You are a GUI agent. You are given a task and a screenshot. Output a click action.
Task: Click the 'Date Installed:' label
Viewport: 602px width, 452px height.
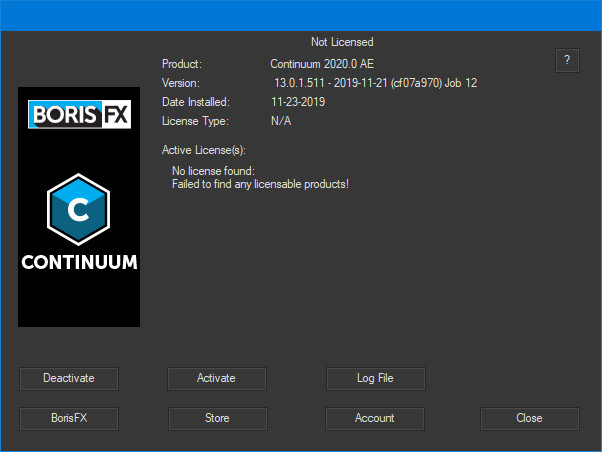point(195,102)
